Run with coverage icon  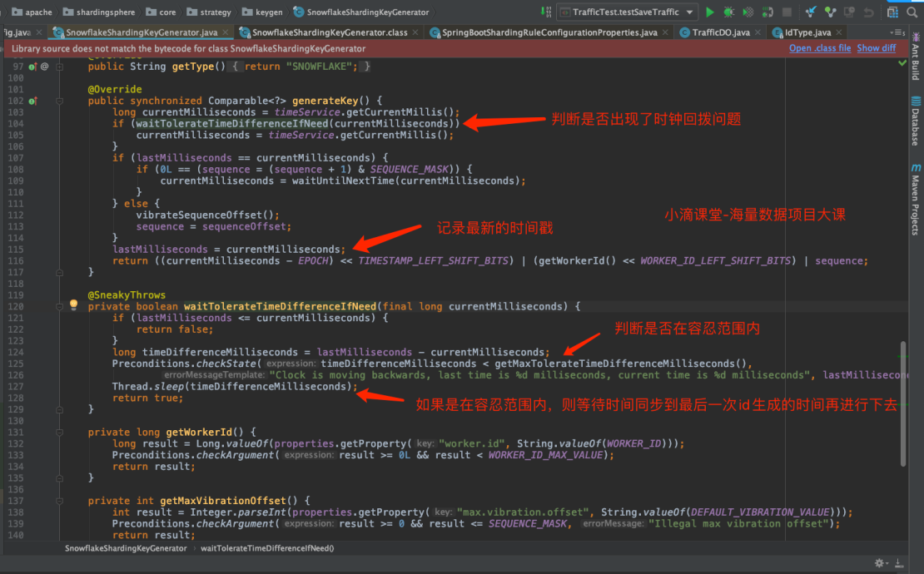point(748,12)
